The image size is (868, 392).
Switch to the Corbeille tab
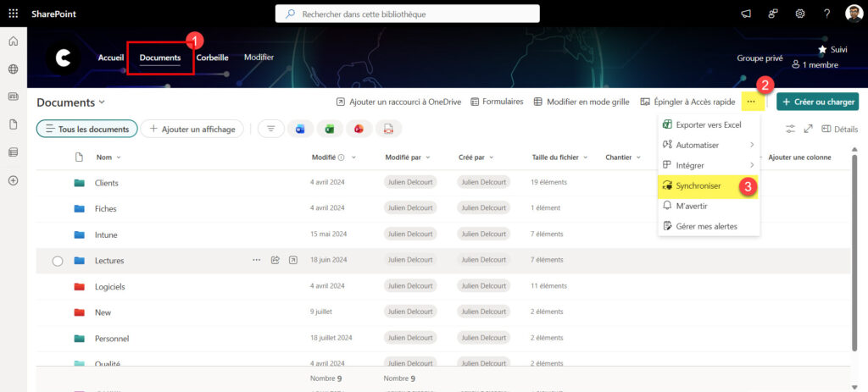tap(212, 58)
